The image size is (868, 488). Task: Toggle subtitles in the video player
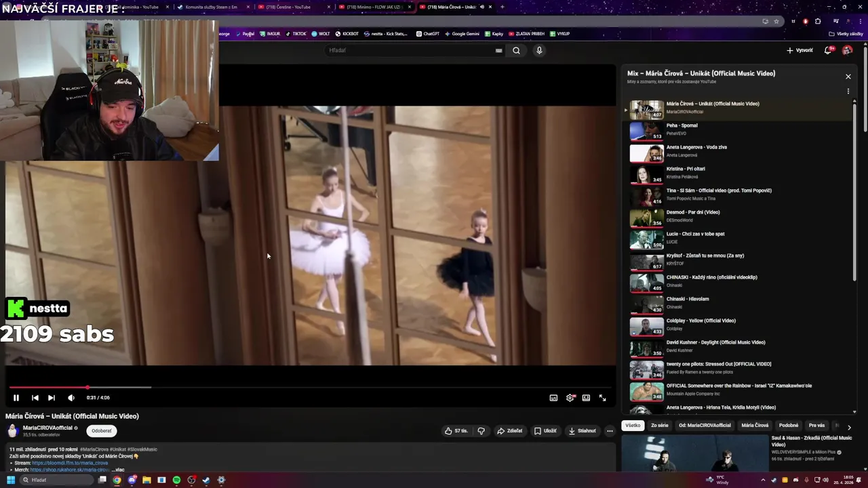pyautogui.click(x=553, y=398)
